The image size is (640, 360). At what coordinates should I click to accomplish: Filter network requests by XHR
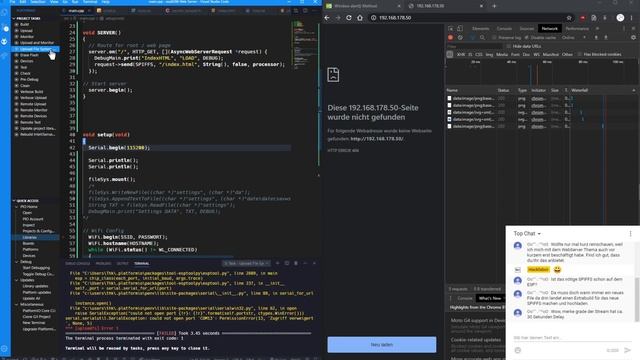pos(461,54)
